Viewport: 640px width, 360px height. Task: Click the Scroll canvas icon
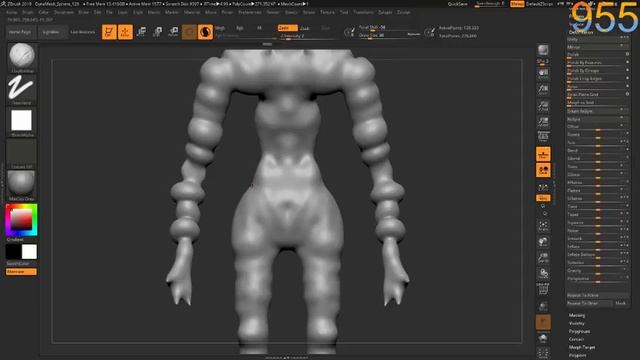point(543,74)
